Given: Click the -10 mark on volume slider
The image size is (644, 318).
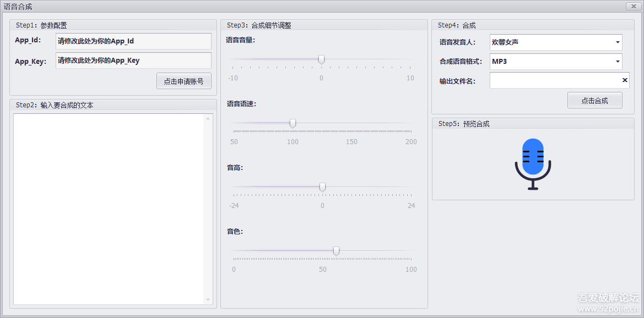Looking at the screenshot, I should pos(233,78).
